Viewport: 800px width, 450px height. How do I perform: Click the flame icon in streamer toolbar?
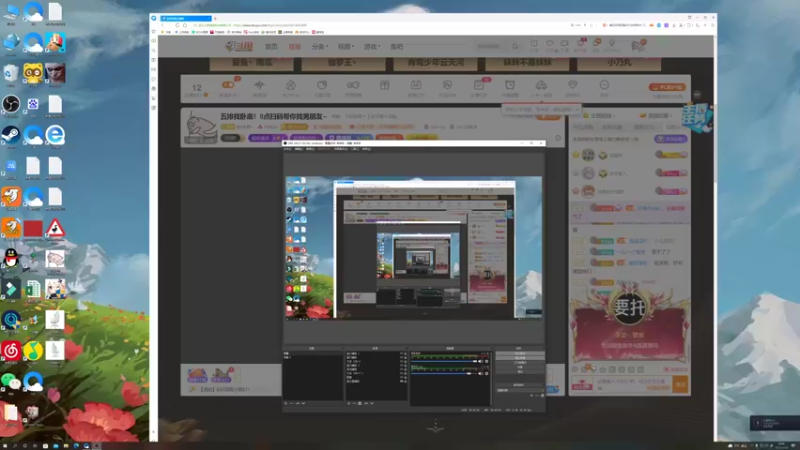[291, 85]
